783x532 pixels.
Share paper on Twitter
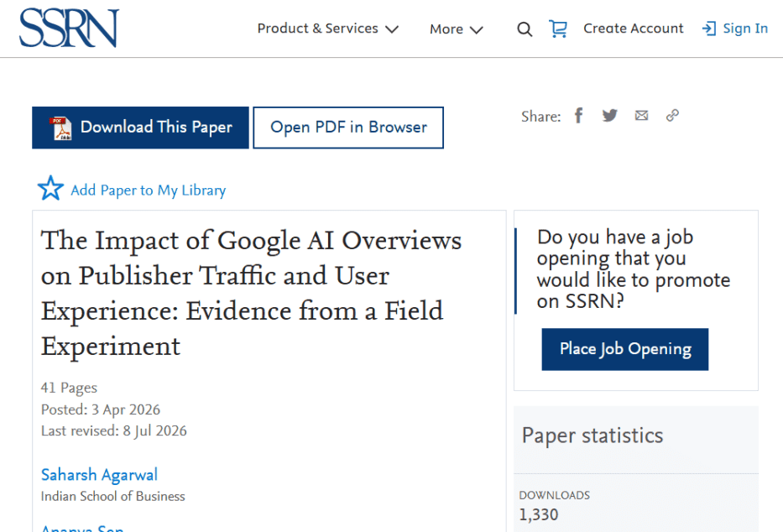610,116
